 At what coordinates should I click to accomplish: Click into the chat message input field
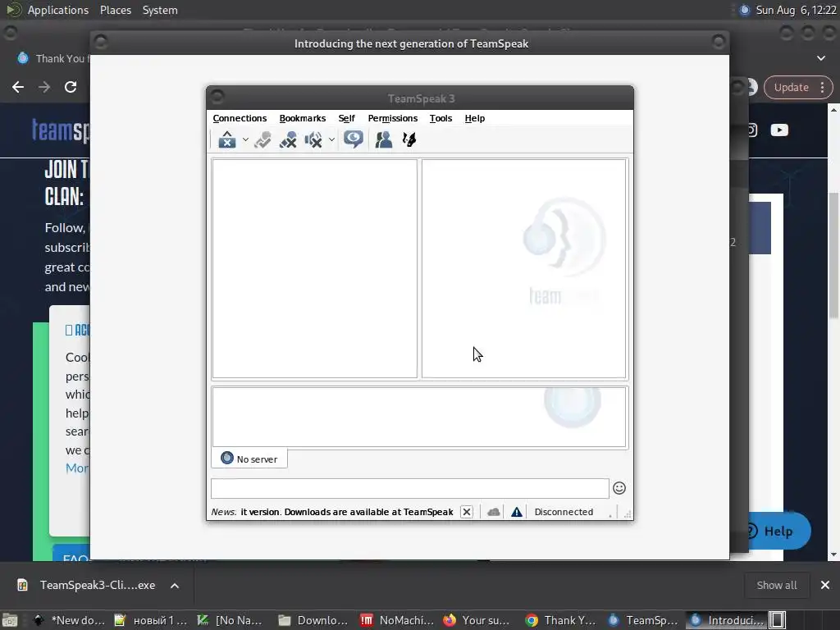coord(410,489)
